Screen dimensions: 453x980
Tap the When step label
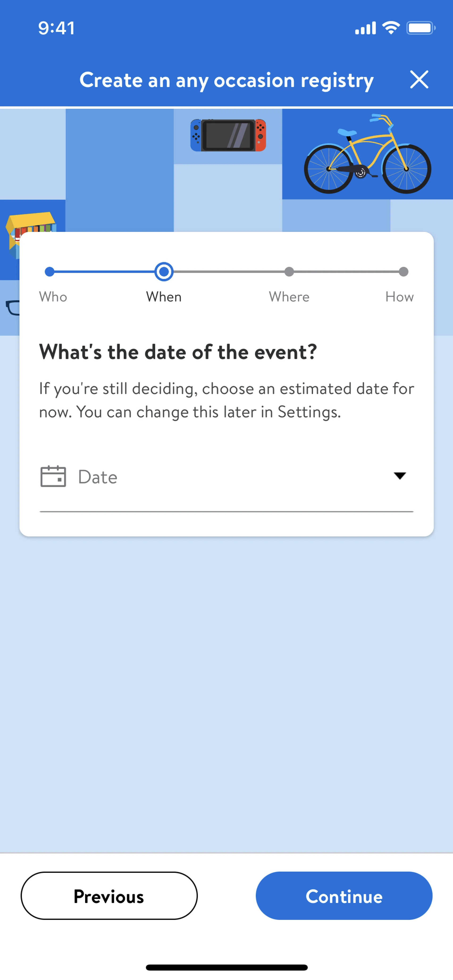(164, 297)
